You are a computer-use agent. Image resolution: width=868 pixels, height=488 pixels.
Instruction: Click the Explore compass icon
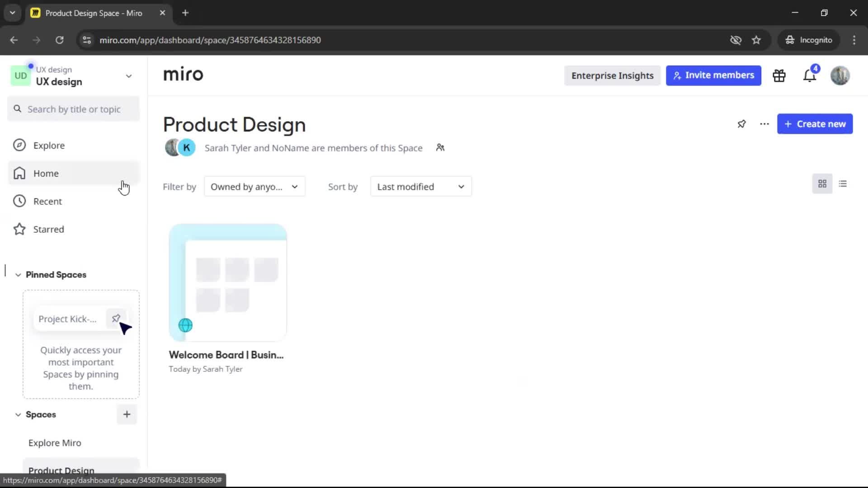click(x=19, y=145)
